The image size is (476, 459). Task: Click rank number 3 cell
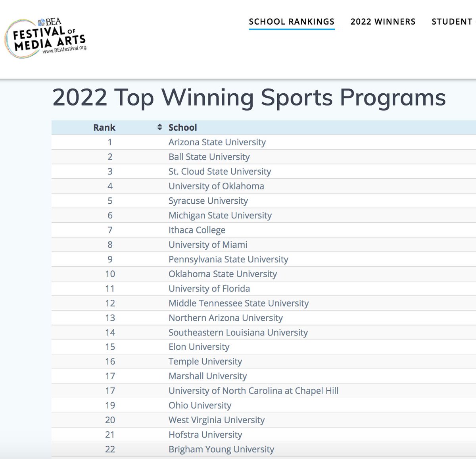pyautogui.click(x=110, y=172)
